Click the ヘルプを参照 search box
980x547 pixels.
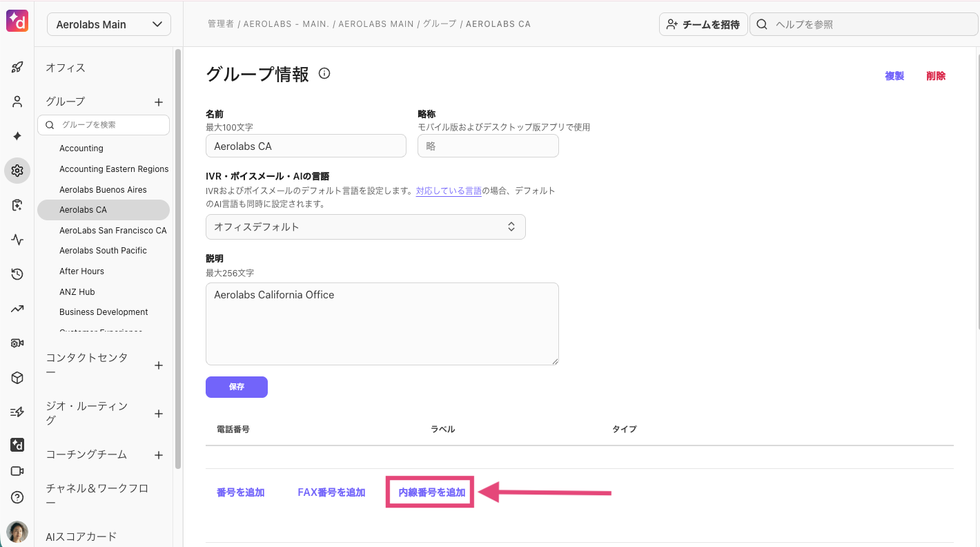863,24
